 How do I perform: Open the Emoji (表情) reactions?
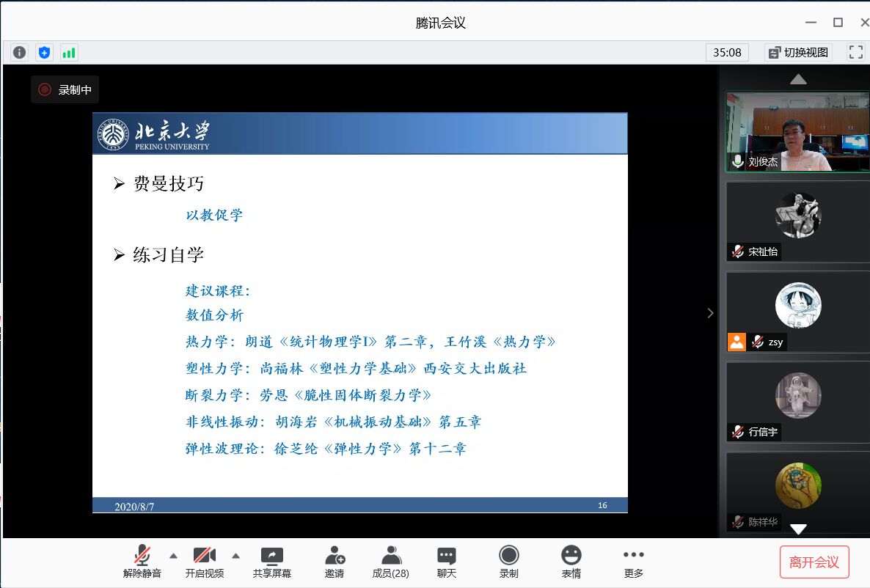pyautogui.click(x=571, y=562)
